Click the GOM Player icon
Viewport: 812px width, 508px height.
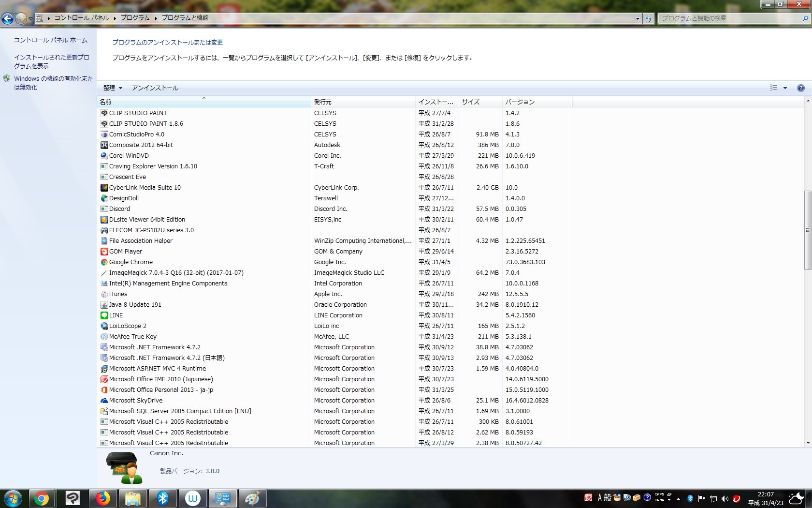(x=104, y=252)
